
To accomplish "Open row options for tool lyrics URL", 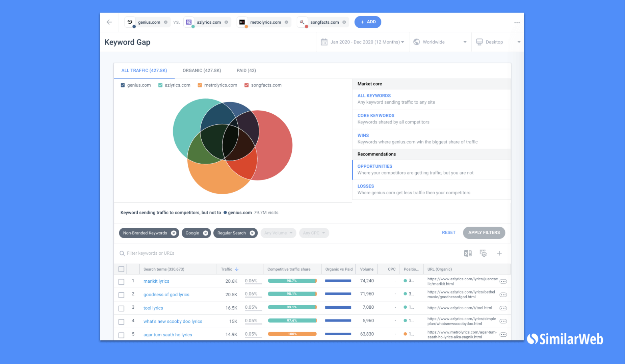I will 503,308.
